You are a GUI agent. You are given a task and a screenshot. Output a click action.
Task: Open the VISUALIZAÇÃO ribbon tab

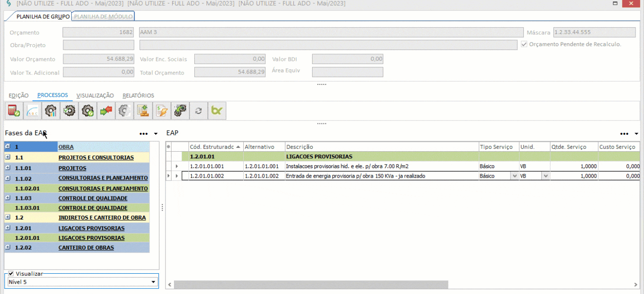(x=95, y=96)
